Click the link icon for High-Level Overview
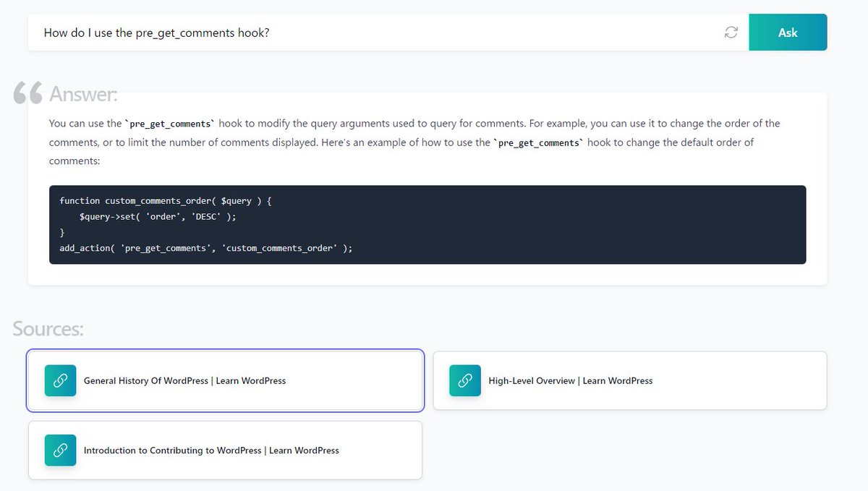 [x=465, y=380]
